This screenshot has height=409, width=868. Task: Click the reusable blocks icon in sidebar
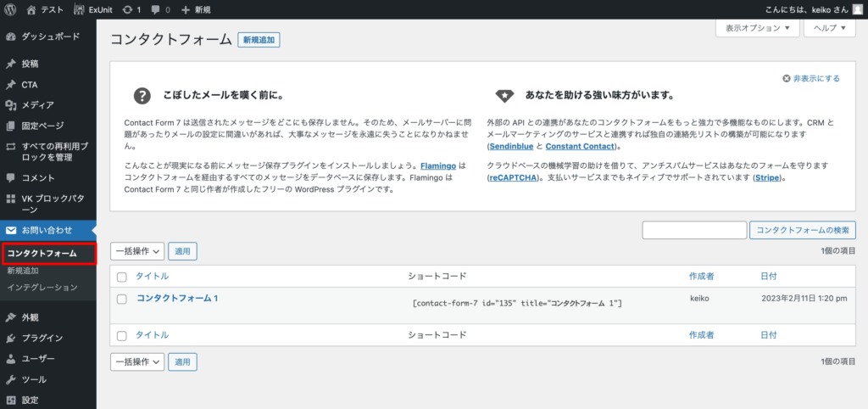10,147
